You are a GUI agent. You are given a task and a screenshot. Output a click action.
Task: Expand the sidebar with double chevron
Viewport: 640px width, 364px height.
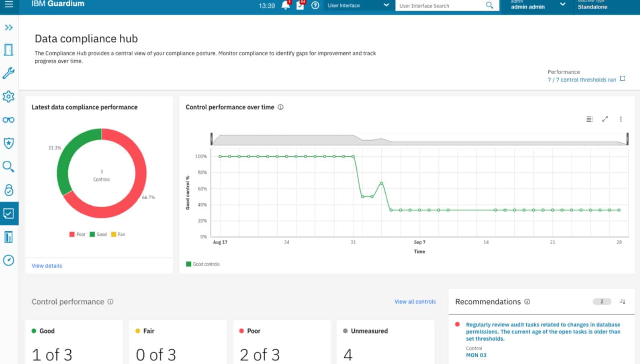coord(9,27)
